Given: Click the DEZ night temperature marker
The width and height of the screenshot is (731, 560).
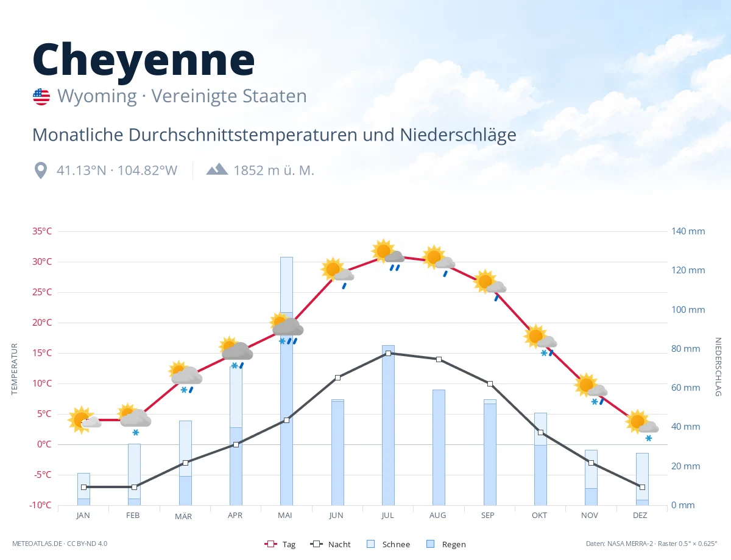Looking at the screenshot, I should coord(642,487).
